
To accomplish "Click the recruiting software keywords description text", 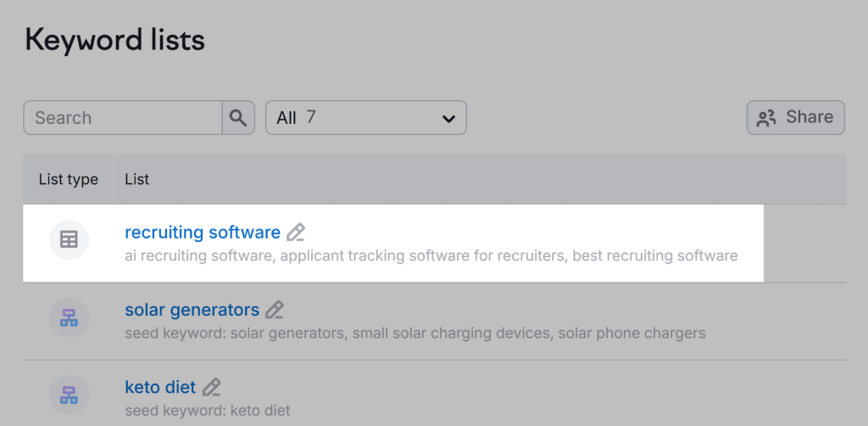I will click(x=431, y=255).
